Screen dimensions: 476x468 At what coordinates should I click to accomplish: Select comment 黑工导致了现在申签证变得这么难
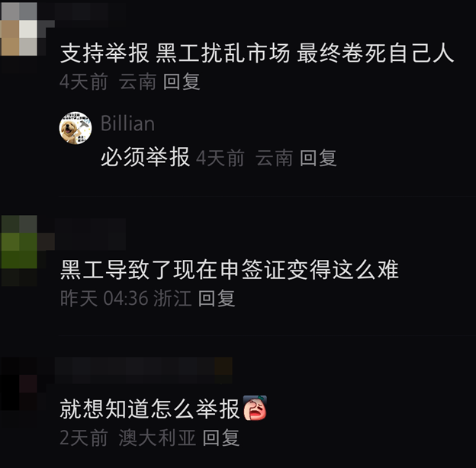click(x=229, y=270)
